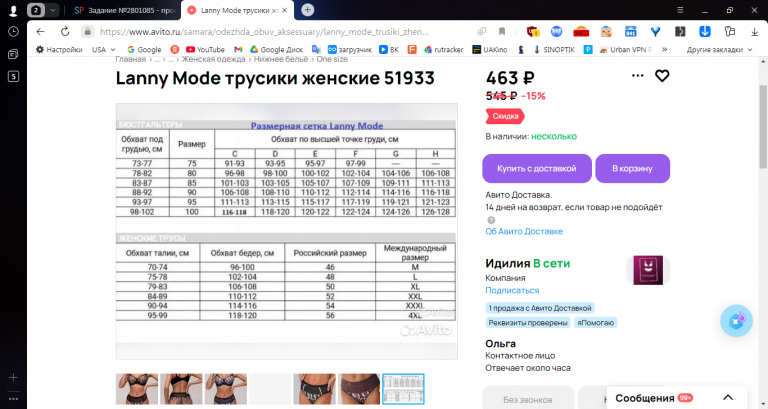Show hidden bookmarks with double chevron

pos(665,49)
